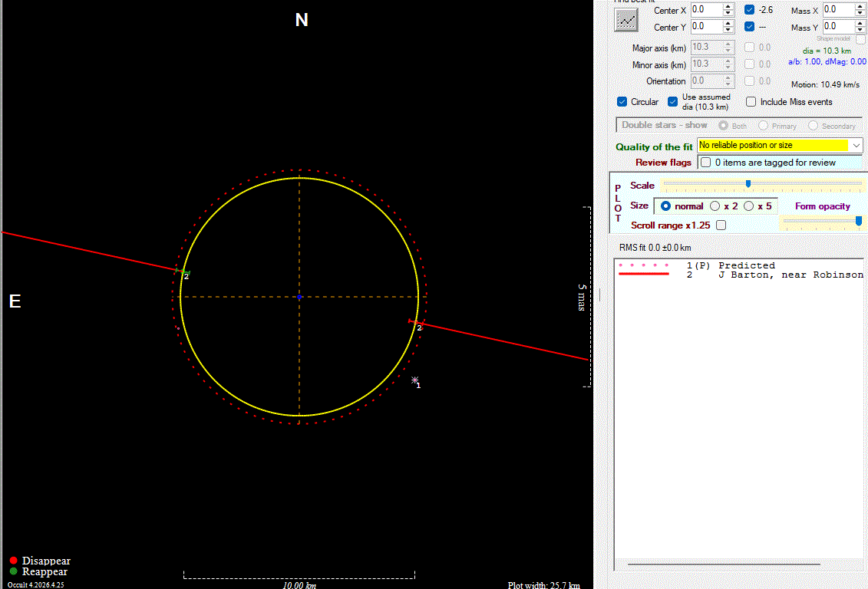Viewport: 868px width, 589px height.
Task: Click the '5 mas' vertical scale label
Action: (x=581, y=298)
